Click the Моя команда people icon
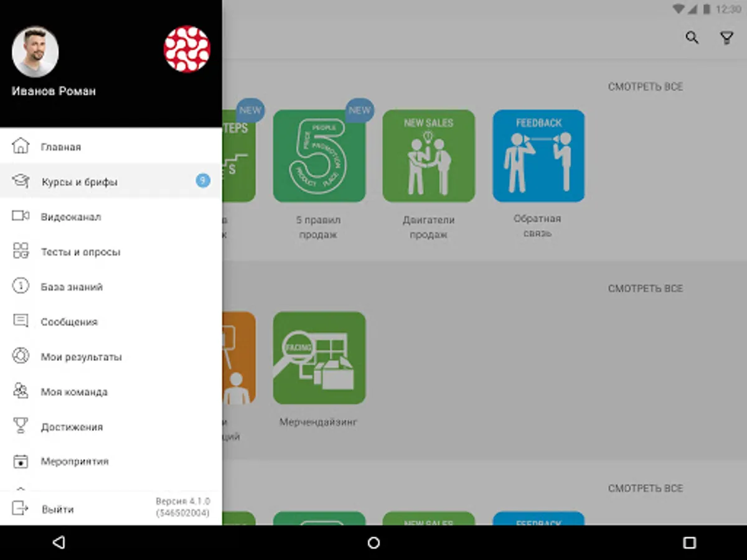 pyautogui.click(x=21, y=391)
